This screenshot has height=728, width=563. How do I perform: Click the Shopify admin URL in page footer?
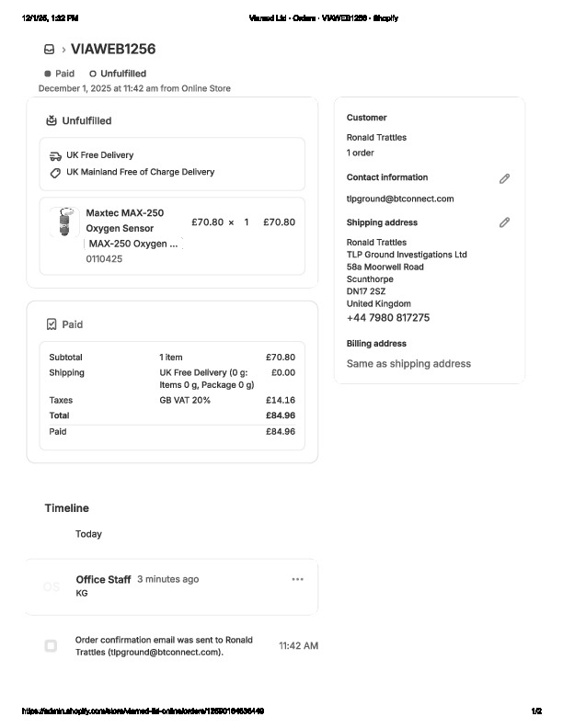point(143,711)
